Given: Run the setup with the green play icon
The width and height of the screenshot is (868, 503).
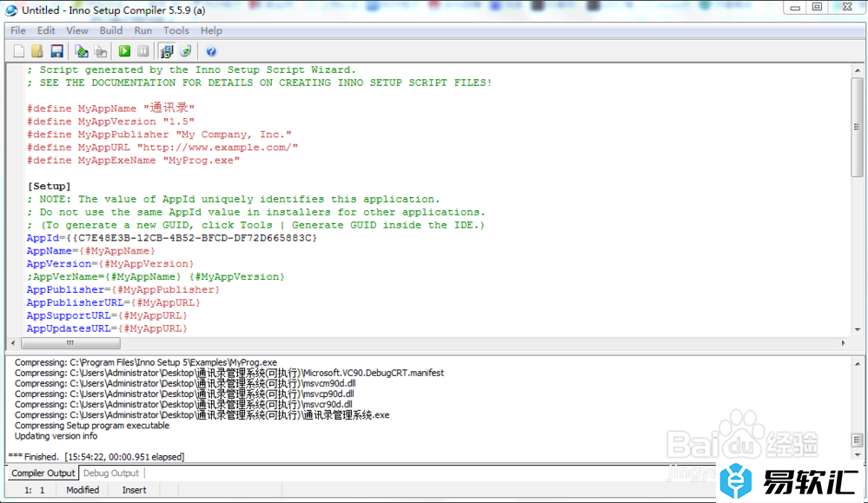Looking at the screenshot, I should point(124,51).
